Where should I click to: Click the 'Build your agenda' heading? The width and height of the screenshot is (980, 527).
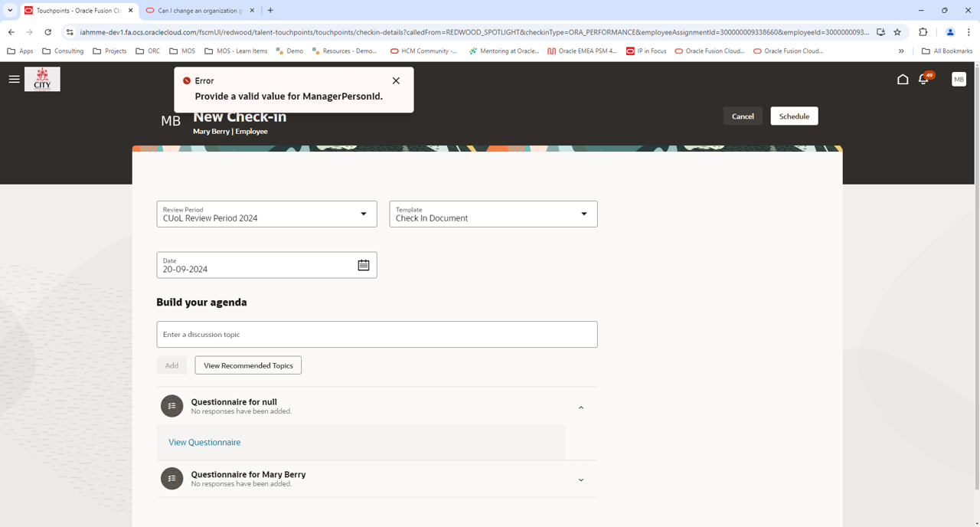[201, 303]
